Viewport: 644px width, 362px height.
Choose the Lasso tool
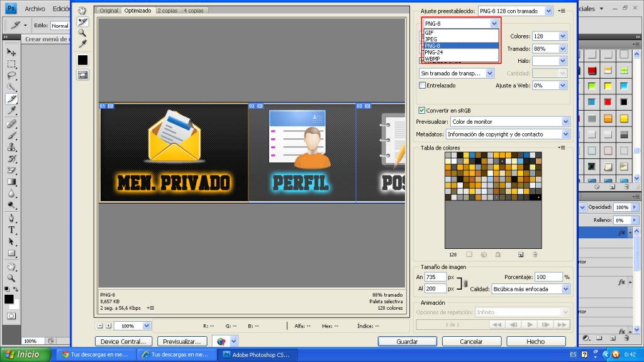11,75
